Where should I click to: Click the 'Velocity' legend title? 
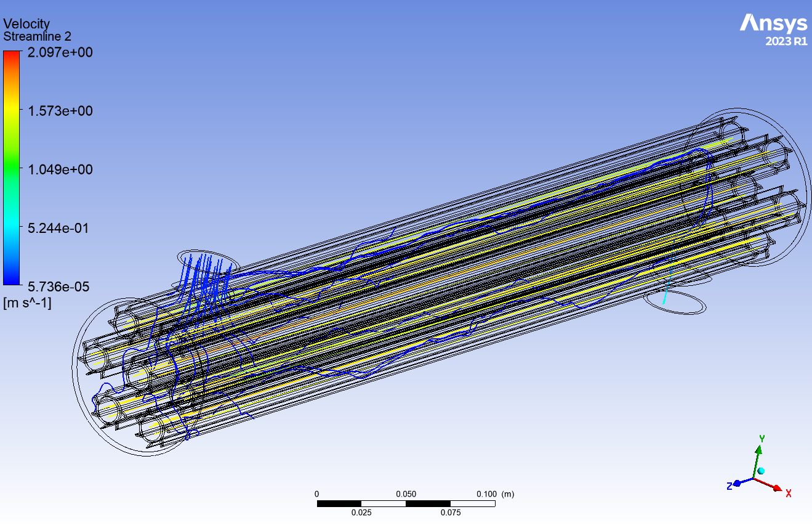point(26,24)
